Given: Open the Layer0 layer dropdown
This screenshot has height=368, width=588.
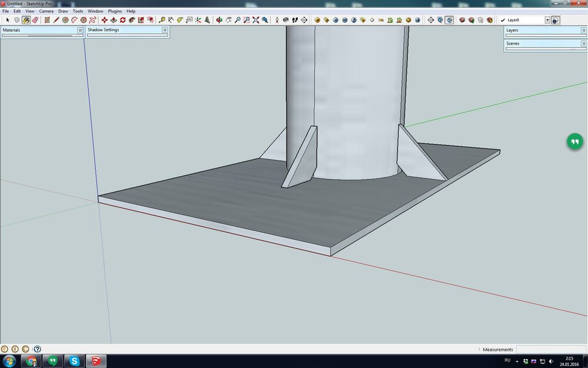Looking at the screenshot, I should (x=547, y=20).
